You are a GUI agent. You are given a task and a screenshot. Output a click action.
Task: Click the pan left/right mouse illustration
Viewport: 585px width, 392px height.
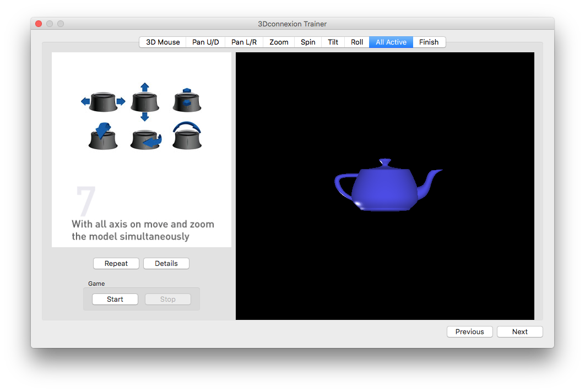click(x=103, y=102)
